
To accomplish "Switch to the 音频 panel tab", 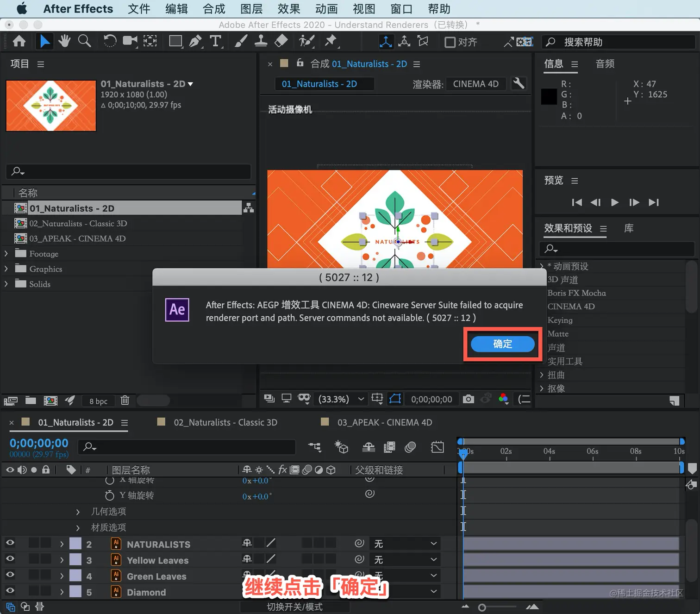I will point(605,64).
